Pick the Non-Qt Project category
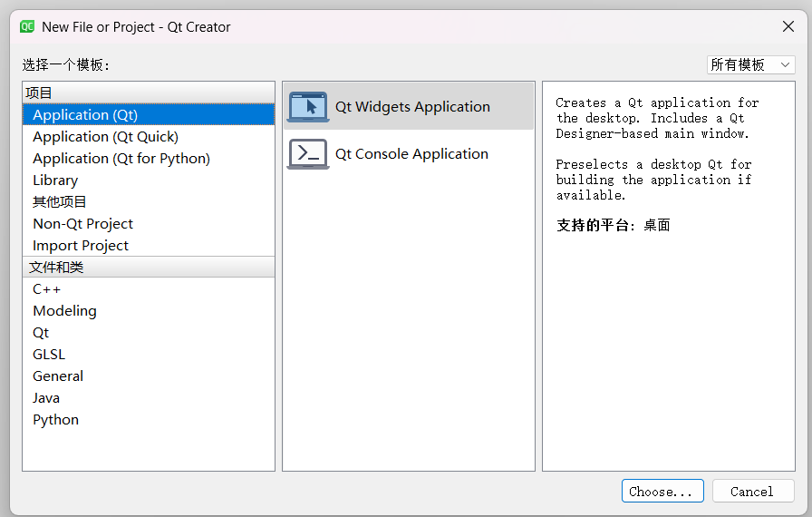The image size is (812, 517). pos(149,223)
